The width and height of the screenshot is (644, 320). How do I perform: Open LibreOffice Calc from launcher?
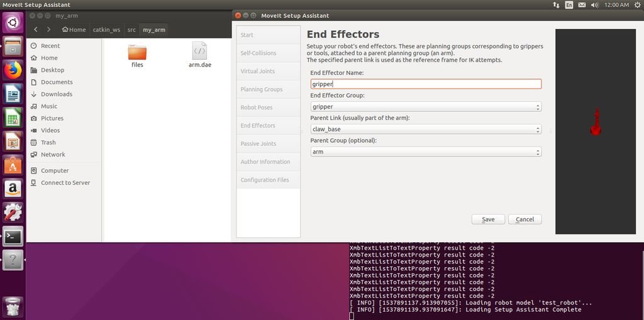coord(13,118)
